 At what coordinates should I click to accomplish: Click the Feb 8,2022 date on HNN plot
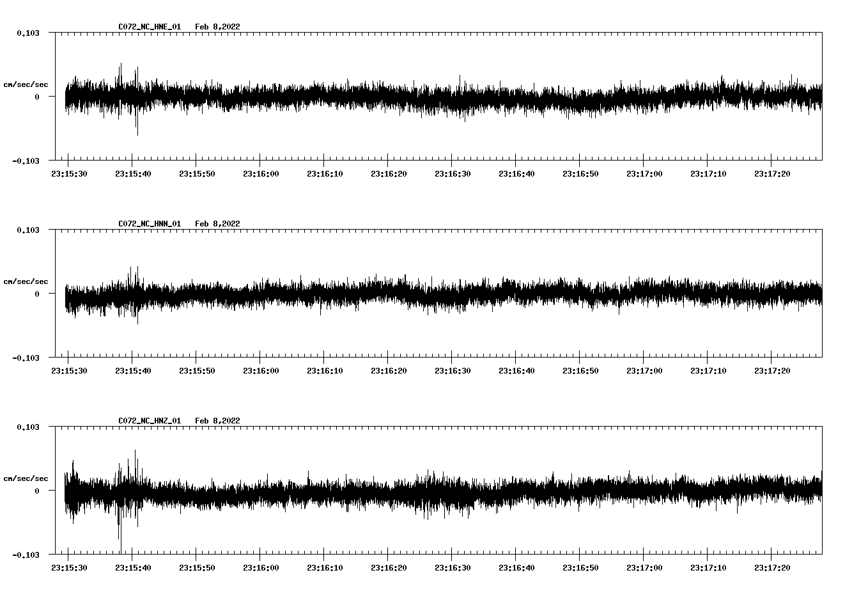(x=217, y=224)
